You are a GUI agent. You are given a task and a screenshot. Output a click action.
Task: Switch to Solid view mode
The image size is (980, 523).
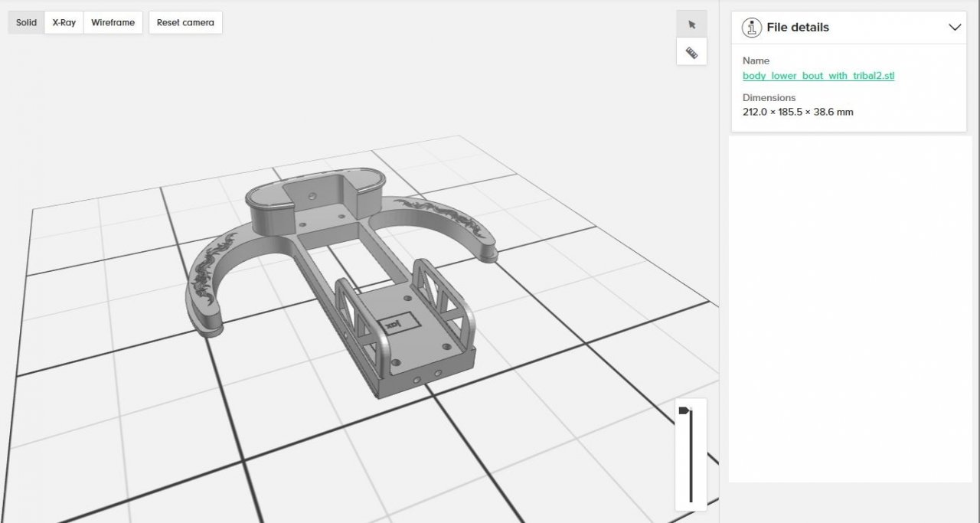(26, 22)
